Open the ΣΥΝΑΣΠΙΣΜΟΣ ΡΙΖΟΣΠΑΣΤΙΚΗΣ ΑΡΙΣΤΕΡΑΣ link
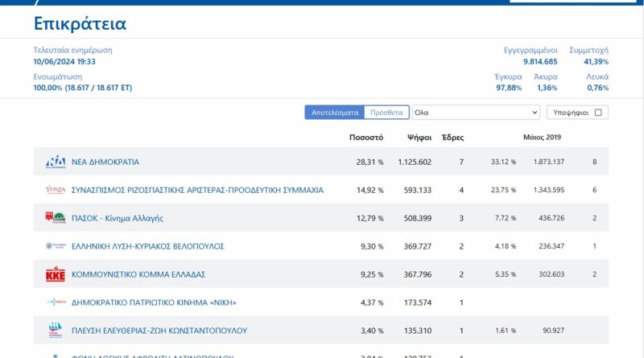This screenshot has height=358, width=644. (197, 190)
